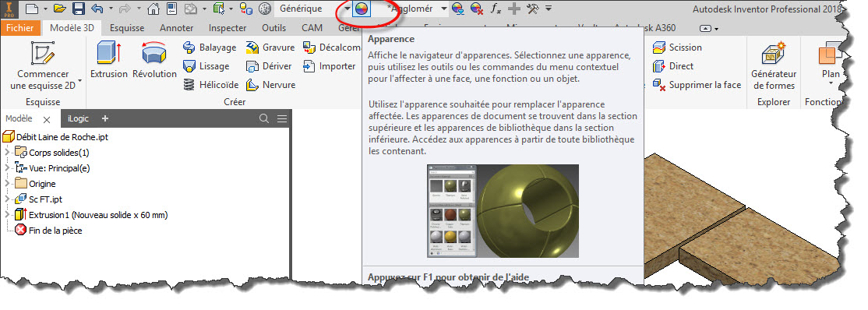Switch to the Esquisse ribbon tab
The height and width of the screenshot is (310, 868).
click(127, 28)
